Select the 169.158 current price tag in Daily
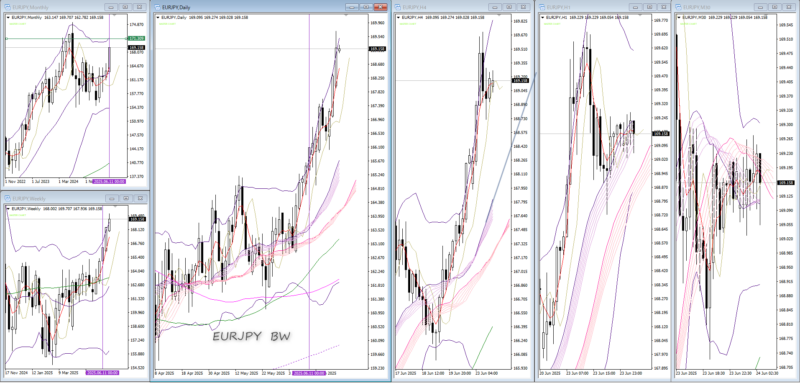This screenshot has width=800, height=383. click(x=378, y=48)
